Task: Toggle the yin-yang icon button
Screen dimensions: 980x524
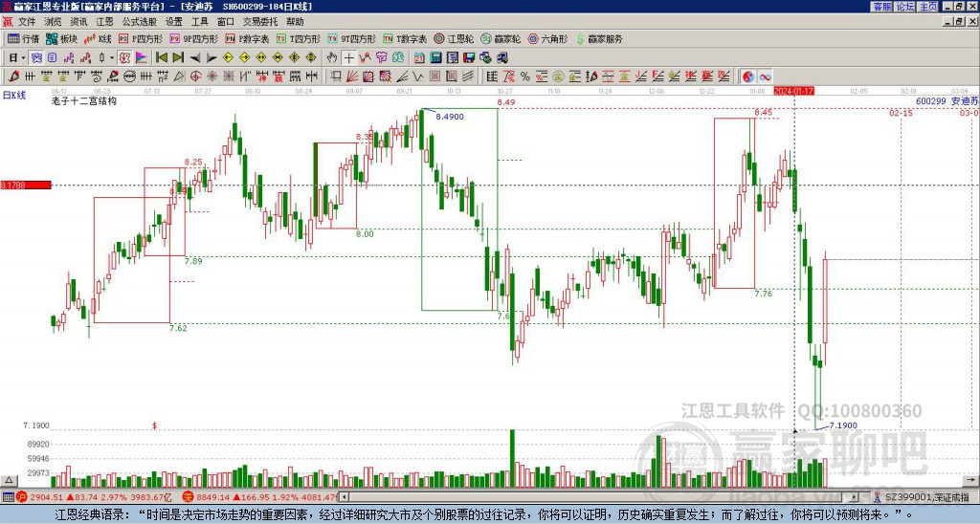Action: click(748, 76)
